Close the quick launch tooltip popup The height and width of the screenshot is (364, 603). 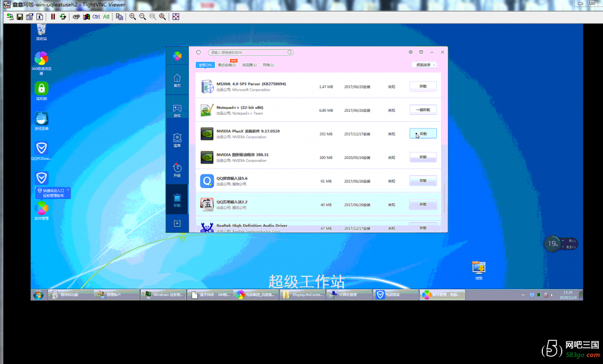click(x=68, y=190)
